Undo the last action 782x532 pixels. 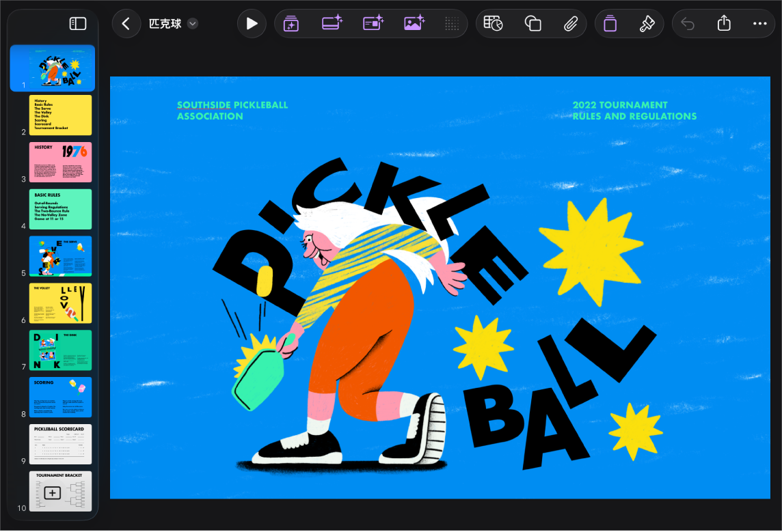click(688, 24)
